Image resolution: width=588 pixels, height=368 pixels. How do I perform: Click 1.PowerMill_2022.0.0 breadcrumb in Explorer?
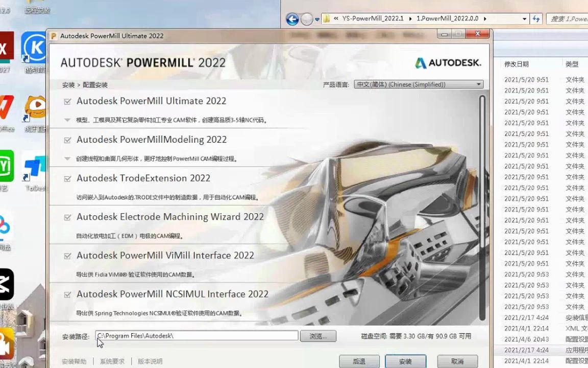(447, 18)
